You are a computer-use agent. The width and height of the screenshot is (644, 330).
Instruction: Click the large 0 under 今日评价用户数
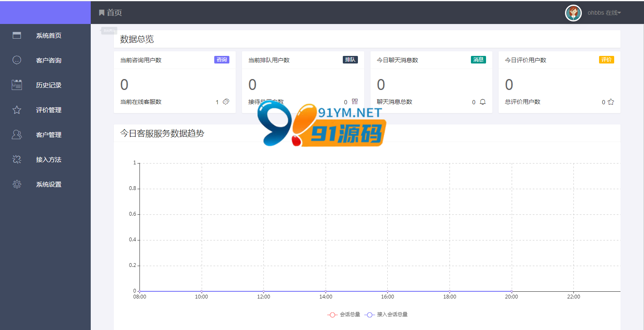509,85
